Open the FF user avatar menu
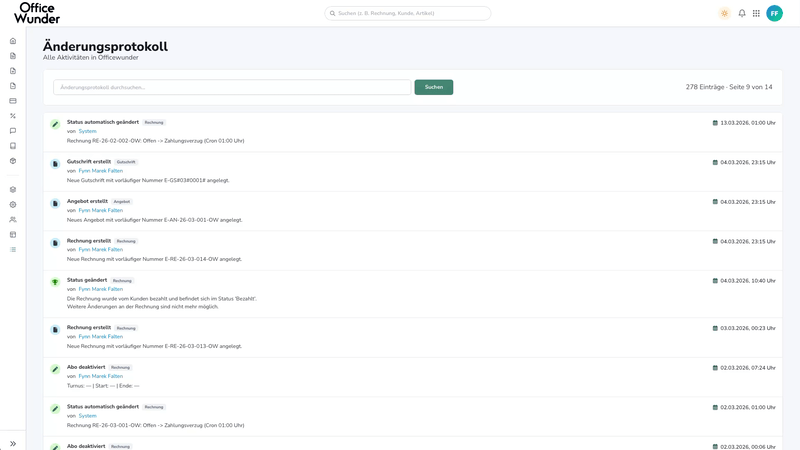The image size is (800, 450). (x=774, y=13)
